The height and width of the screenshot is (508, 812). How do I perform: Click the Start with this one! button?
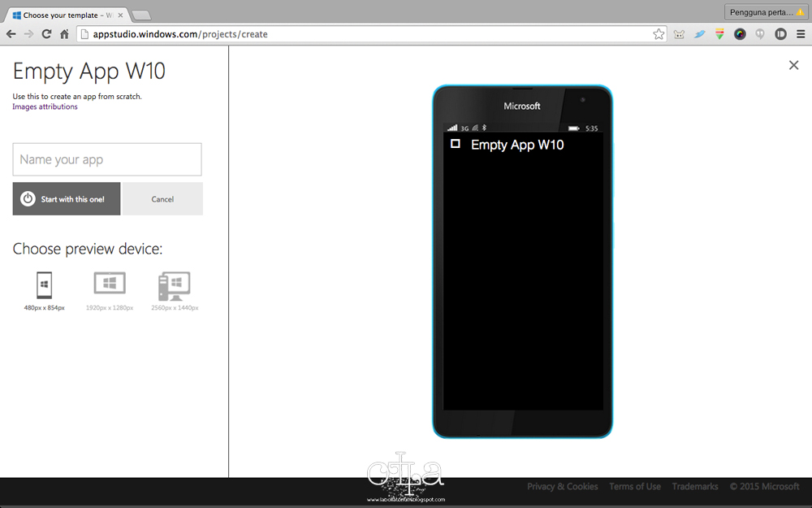click(x=67, y=198)
